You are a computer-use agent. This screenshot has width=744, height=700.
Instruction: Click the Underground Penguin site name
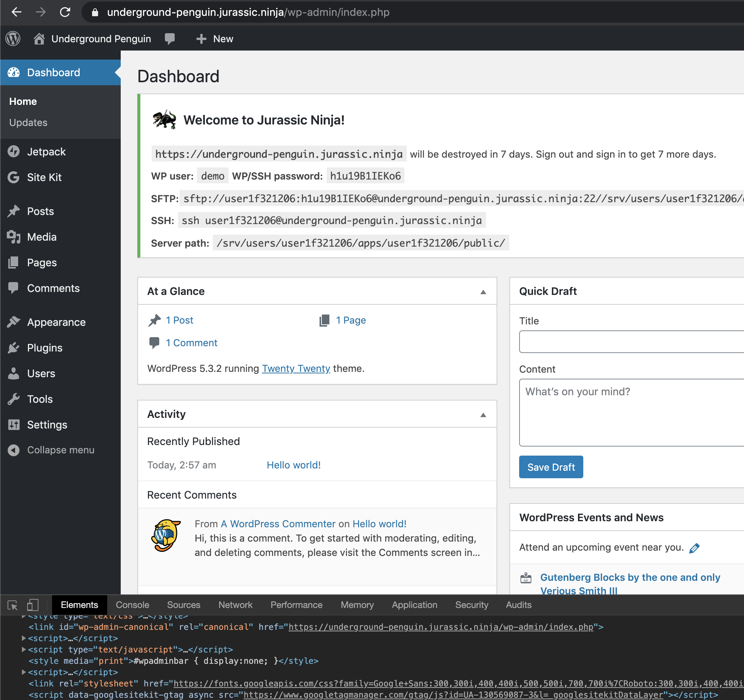tap(101, 38)
